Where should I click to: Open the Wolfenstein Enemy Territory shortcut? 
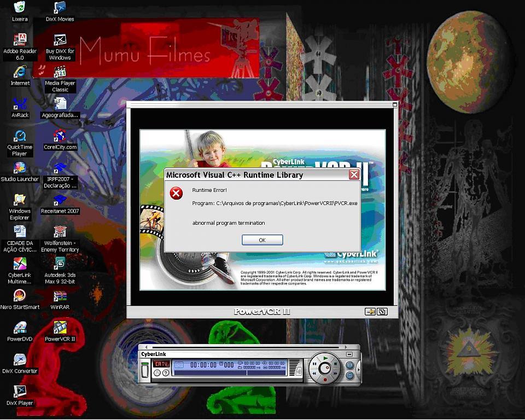(60, 239)
